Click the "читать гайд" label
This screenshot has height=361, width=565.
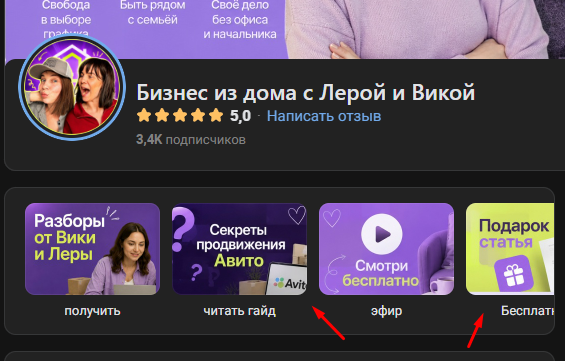click(x=240, y=311)
